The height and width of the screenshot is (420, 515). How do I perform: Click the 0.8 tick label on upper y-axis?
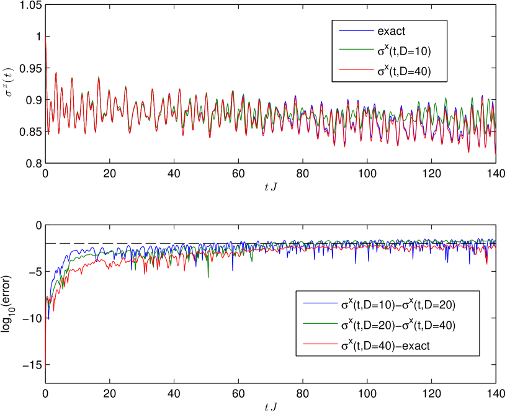pos(34,163)
